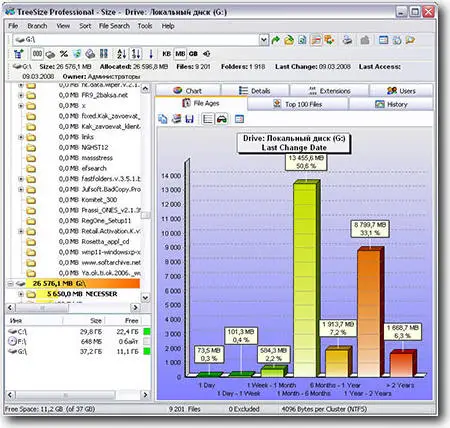This screenshot has width=450, height=428.
Task: Expand the links folder
Action: 21,137
